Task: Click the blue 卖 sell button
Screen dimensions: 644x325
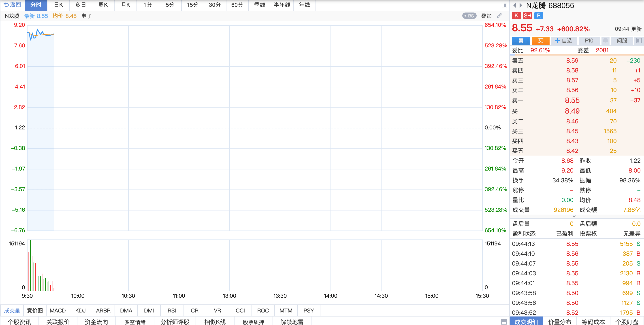Action: pyautogui.click(x=521, y=41)
